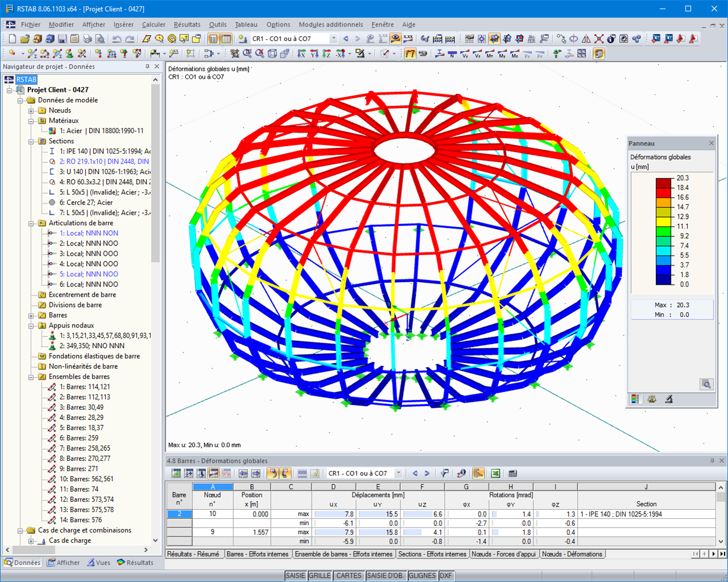This screenshot has height=582, width=728.
Task: Click the panel zoom magnifier button
Action: (706, 384)
